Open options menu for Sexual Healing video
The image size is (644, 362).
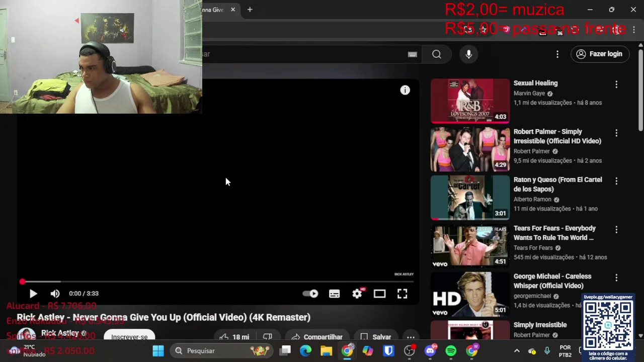tap(616, 84)
